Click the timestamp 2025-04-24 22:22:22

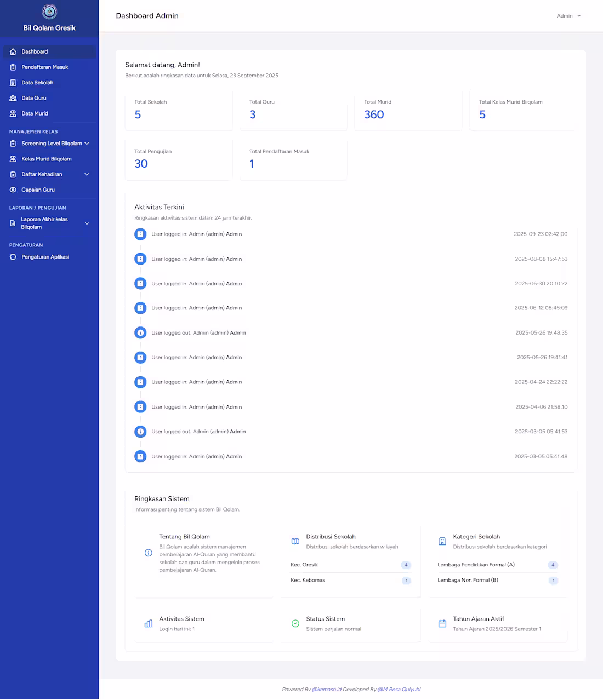click(541, 382)
